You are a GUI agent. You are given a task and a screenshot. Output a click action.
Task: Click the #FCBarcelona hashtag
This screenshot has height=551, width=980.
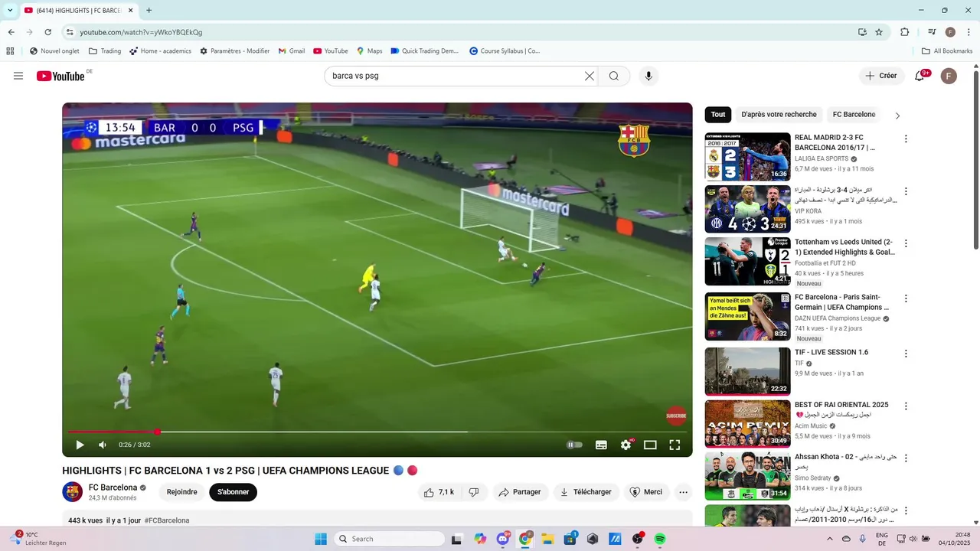click(x=167, y=520)
